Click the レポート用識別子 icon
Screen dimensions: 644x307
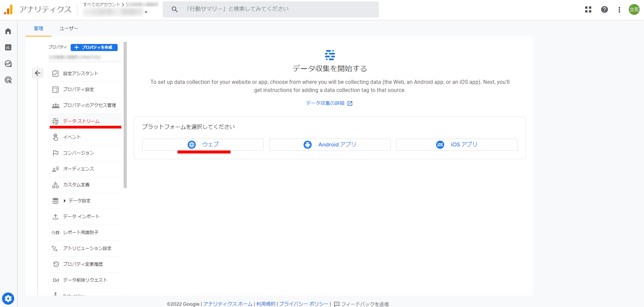pos(55,233)
